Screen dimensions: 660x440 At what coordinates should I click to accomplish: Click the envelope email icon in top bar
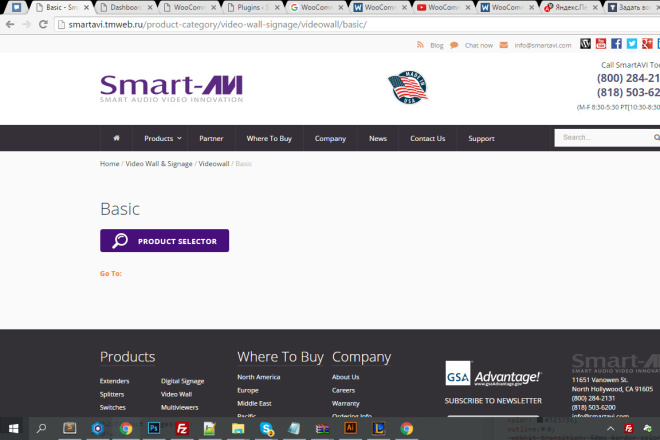pos(503,45)
